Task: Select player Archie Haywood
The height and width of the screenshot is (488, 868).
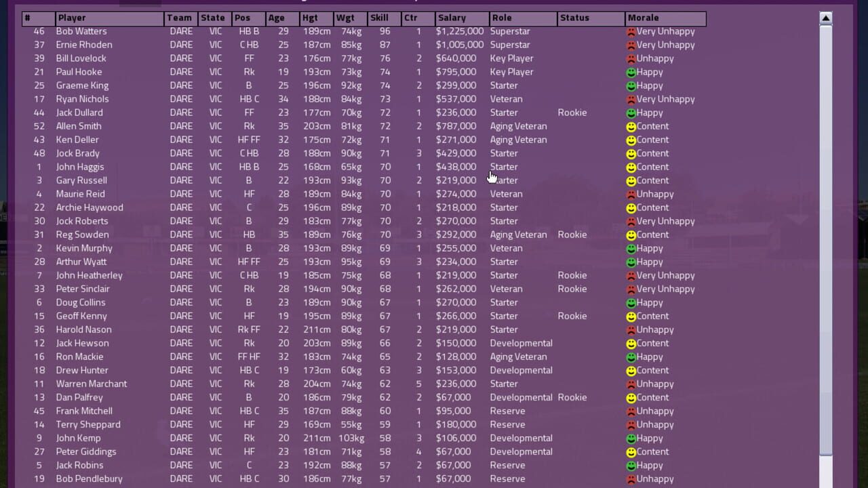Action: (90, 207)
